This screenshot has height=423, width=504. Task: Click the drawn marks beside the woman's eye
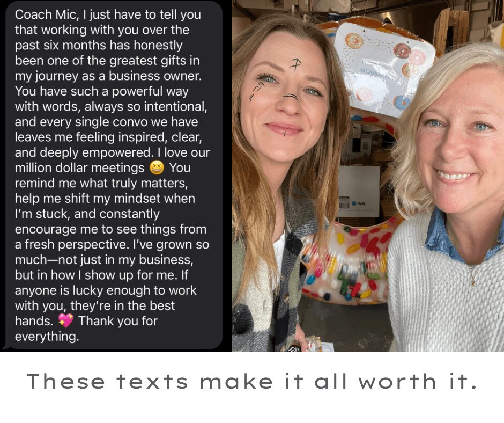pyautogui.click(x=256, y=91)
